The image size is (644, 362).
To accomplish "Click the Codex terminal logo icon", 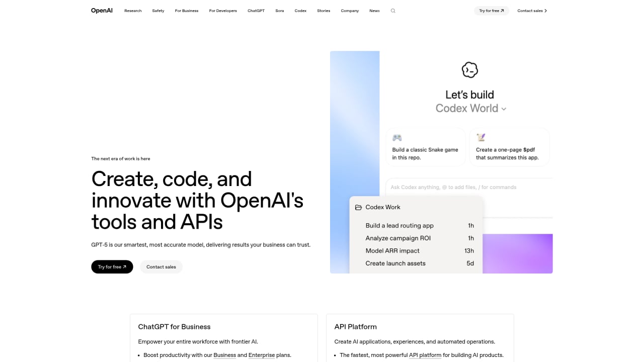I will (x=470, y=70).
